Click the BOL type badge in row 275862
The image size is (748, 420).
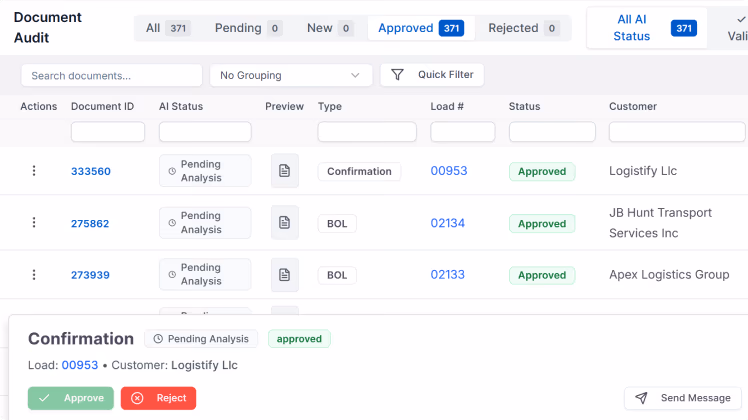(x=337, y=223)
